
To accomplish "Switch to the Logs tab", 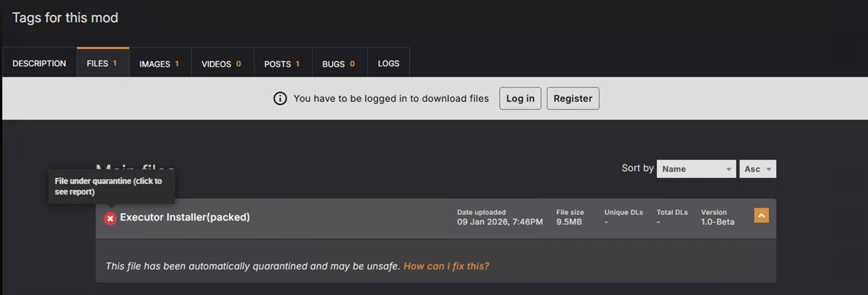I will [x=388, y=64].
